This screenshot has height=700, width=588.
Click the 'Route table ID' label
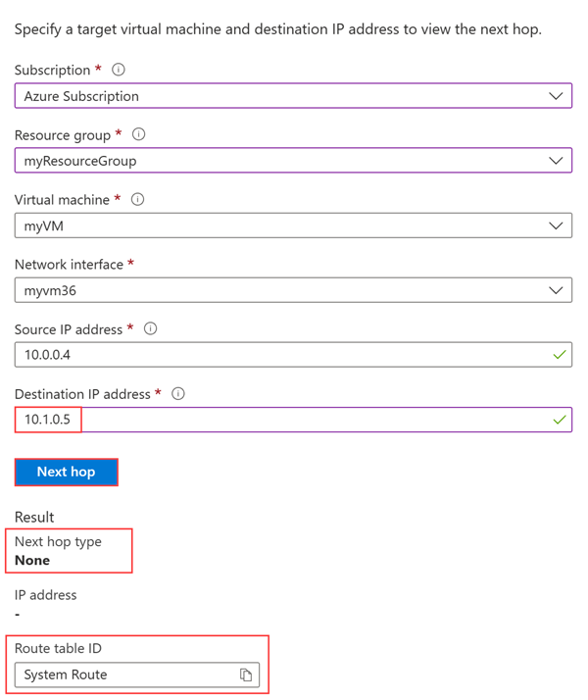pos(58,648)
